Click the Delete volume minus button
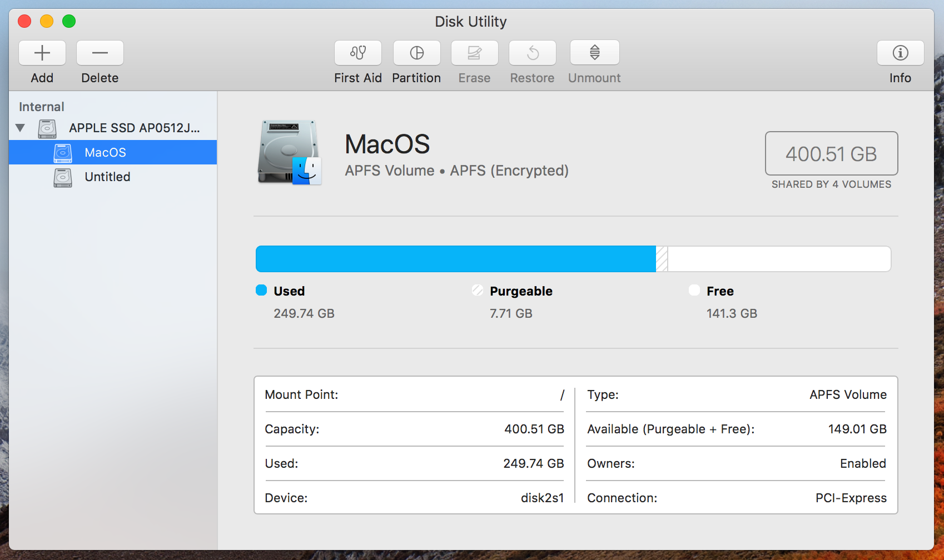Screen dimensions: 944x560 (x=100, y=53)
